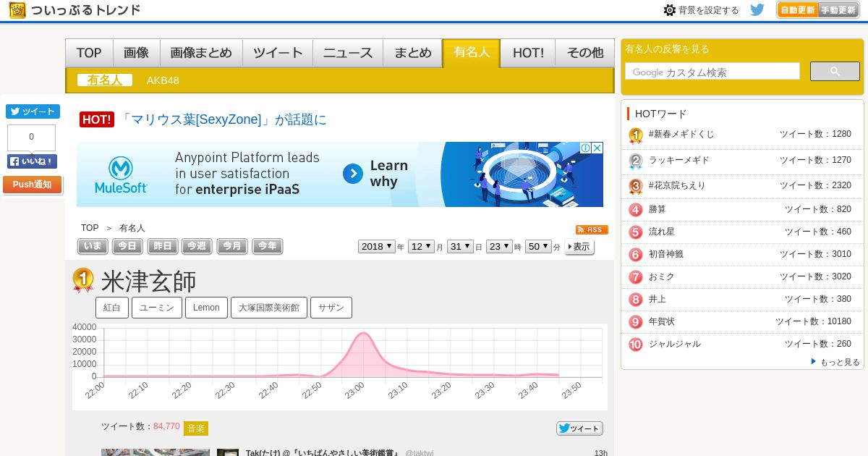
Task: Click the blue arrow in MuleSoft ad
Action: [352, 174]
